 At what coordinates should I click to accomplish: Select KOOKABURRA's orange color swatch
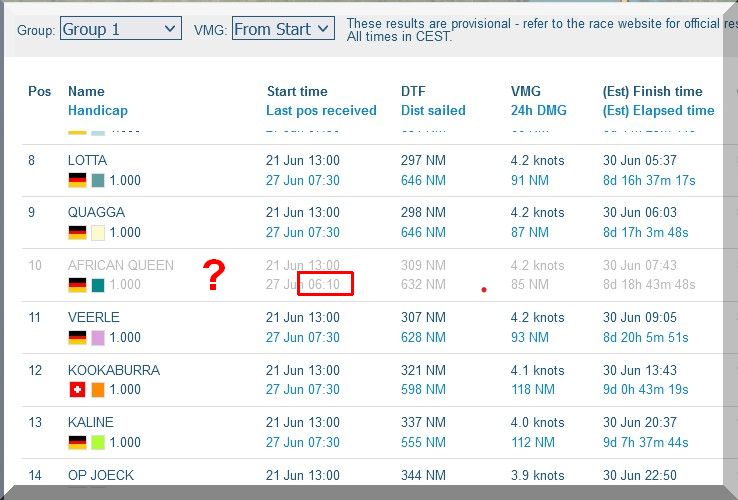pyautogui.click(x=98, y=390)
